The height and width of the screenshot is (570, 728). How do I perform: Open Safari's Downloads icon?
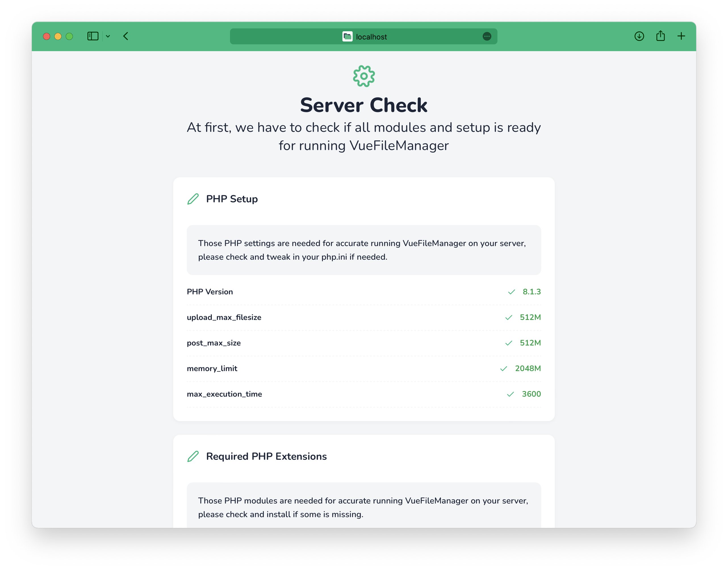point(639,36)
